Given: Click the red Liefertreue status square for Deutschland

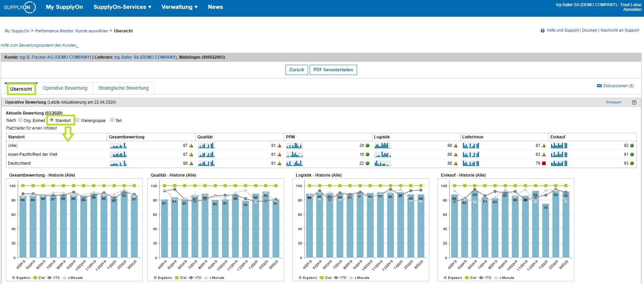Looking at the screenshot, I should (x=544, y=163).
